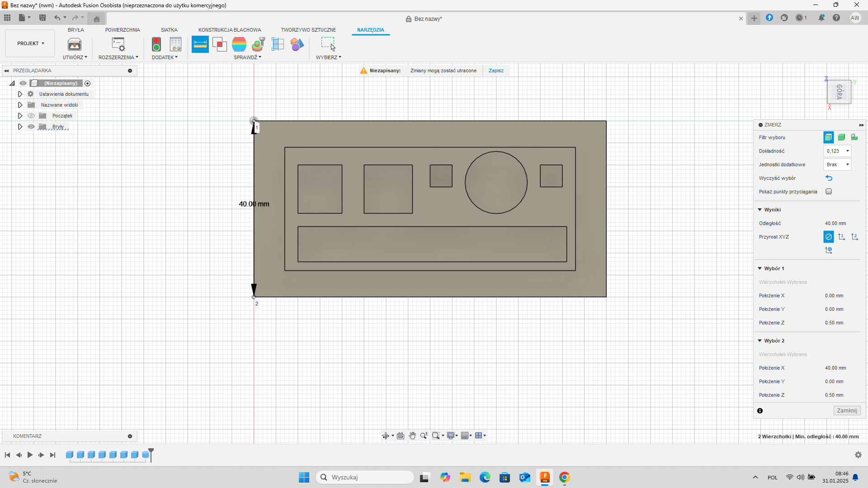
Task: Expand Nazwane widoki tree node
Action: tap(20, 105)
